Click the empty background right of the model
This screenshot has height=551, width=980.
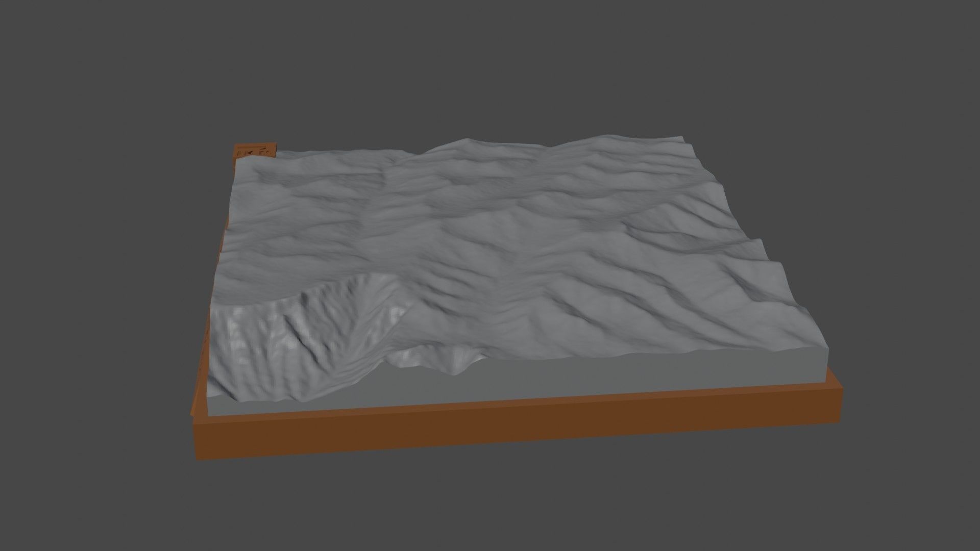[x=909, y=275]
